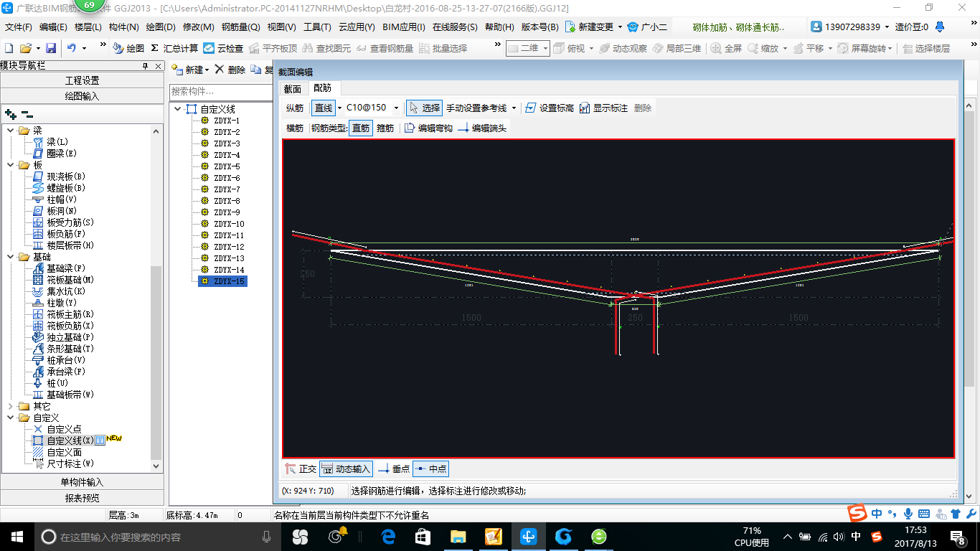Open the 云应用(Y) menu

coord(357,27)
